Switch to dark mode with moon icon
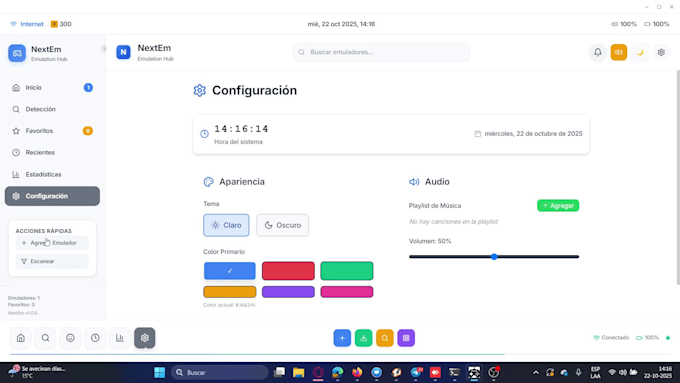This screenshot has height=383, width=680. coord(640,52)
